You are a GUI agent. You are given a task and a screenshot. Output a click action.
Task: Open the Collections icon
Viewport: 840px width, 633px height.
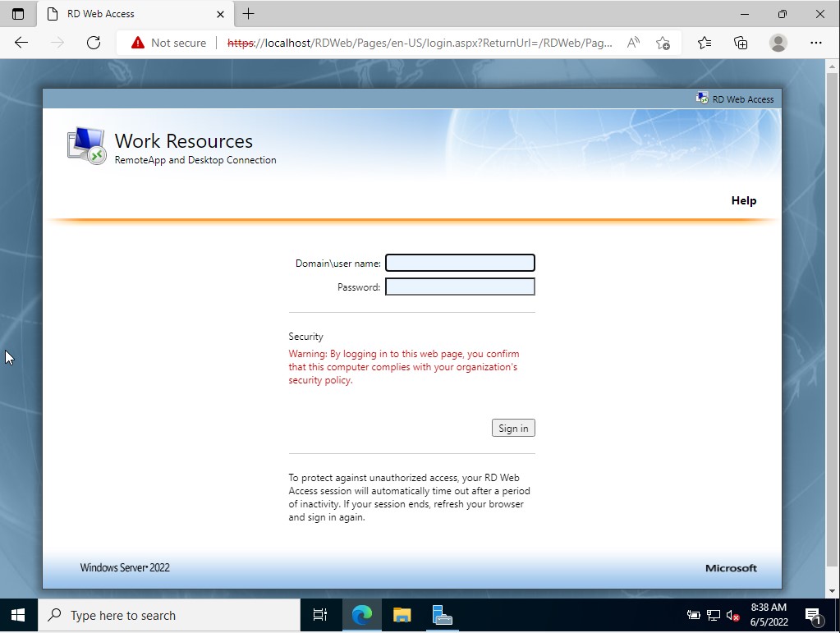741,43
